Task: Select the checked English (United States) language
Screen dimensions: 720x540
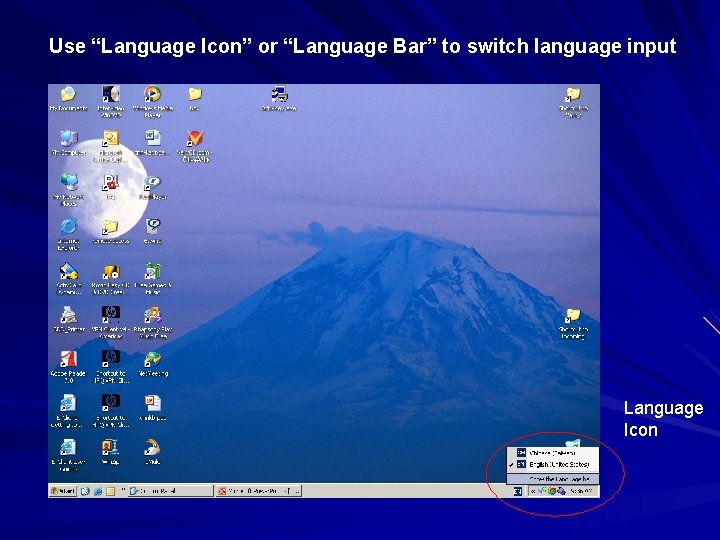Action: [x=553, y=465]
